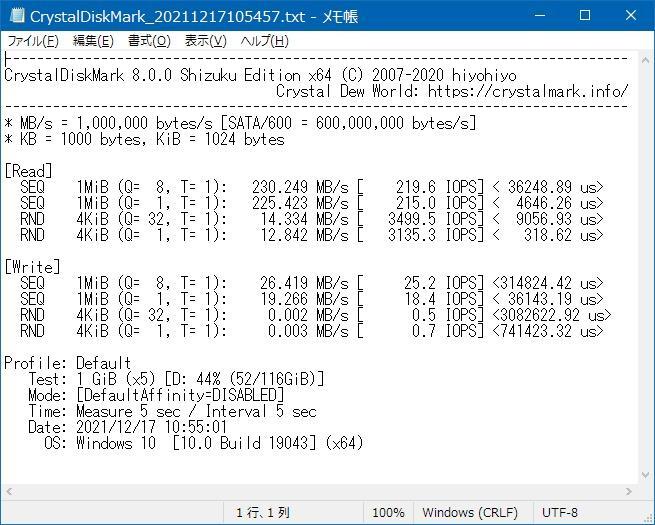
Task: Click the [Read] section header
Action: click(28, 171)
